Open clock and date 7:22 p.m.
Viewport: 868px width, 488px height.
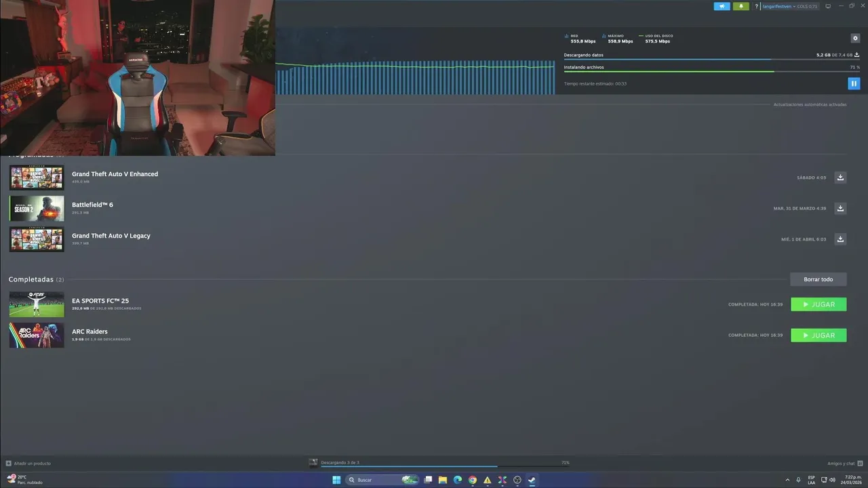click(x=851, y=480)
